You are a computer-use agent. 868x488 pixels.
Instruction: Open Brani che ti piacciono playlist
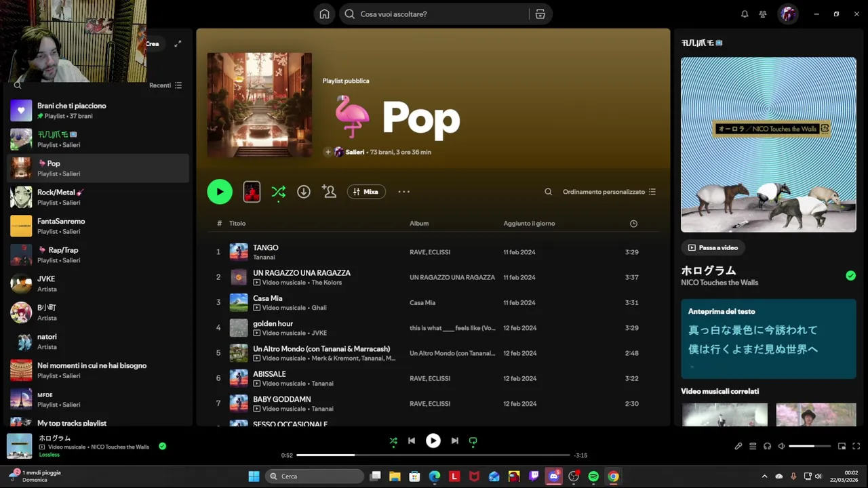98,110
